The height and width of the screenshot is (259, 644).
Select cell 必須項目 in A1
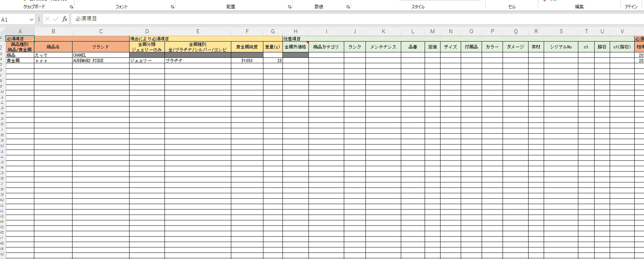point(20,39)
